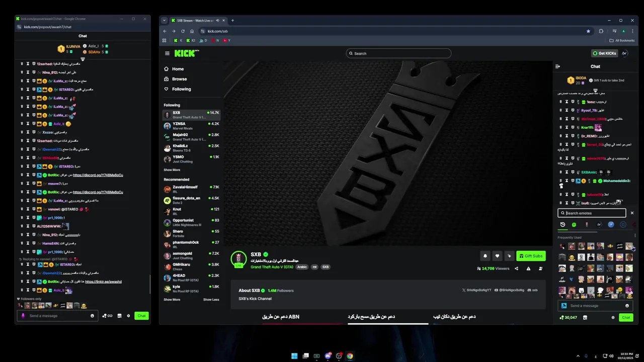644x362 pixels.
Task: Click the Get KICKs button
Action: [604, 53]
